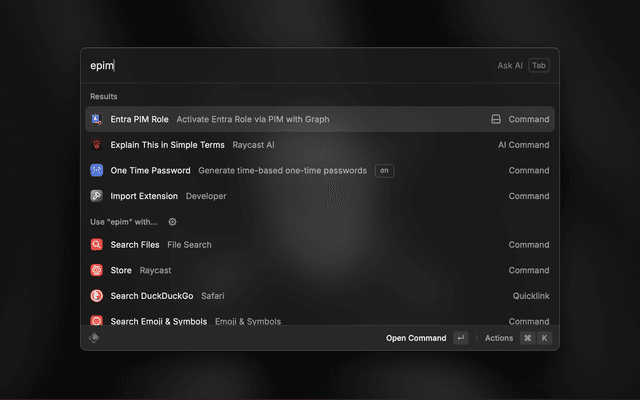Open the Actions menu in footer

pyautogui.click(x=499, y=338)
